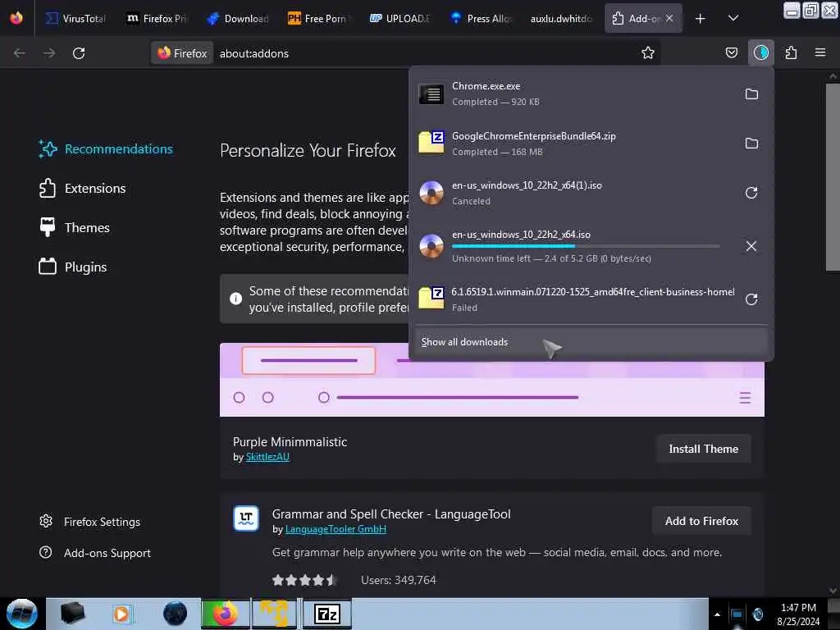Go forward one page

click(x=48, y=53)
